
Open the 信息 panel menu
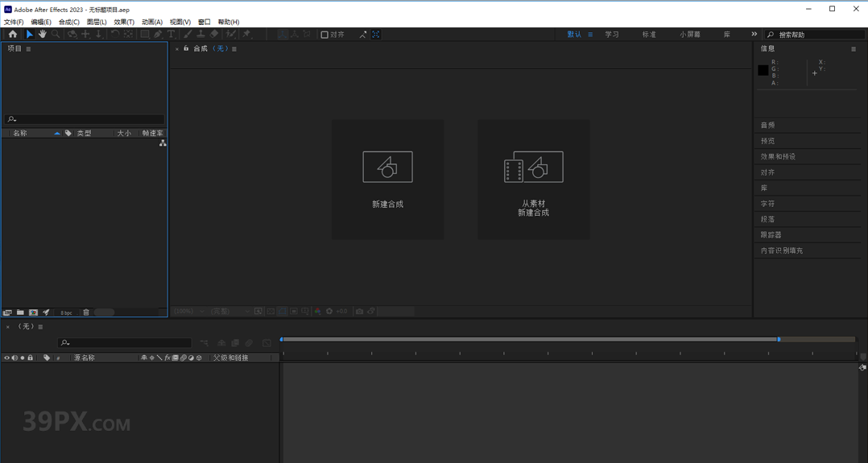click(x=853, y=49)
